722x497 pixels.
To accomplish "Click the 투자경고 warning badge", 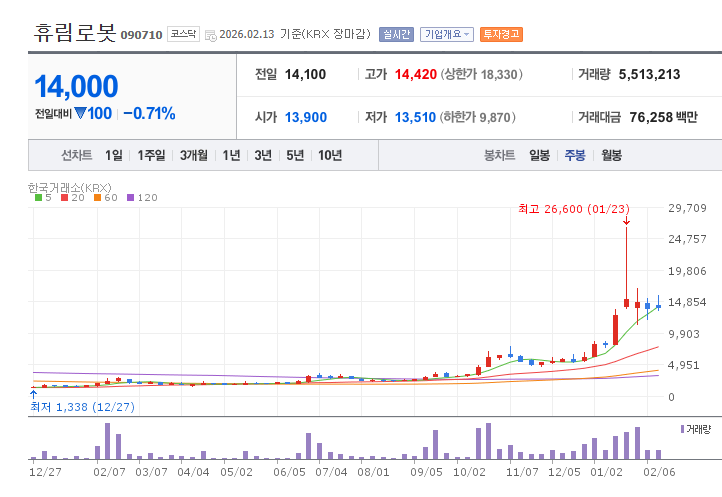I will pyautogui.click(x=501, y=35).
